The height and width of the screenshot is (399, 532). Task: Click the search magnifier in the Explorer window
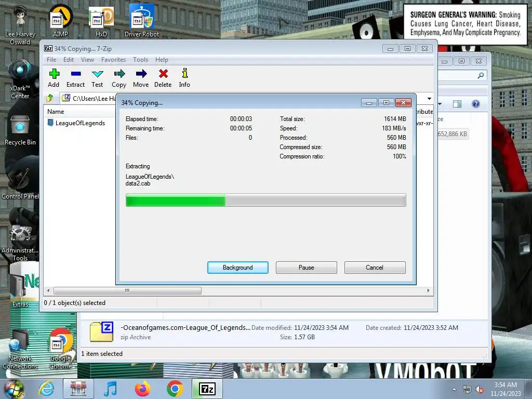coord(481,75)
